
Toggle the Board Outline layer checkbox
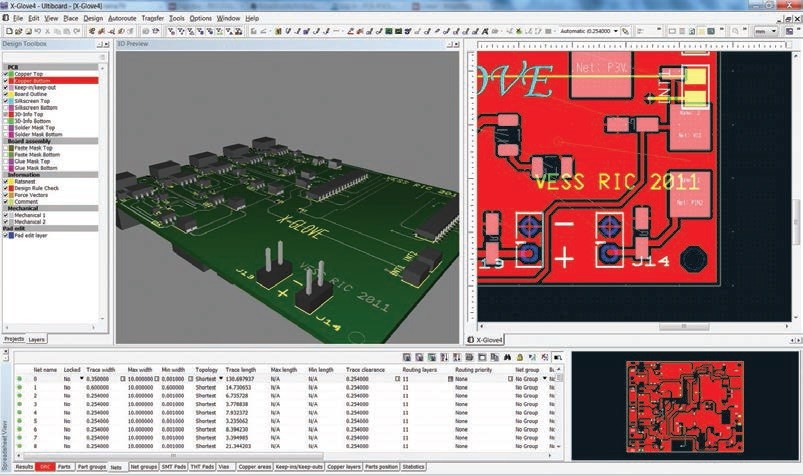coord(5,94)
